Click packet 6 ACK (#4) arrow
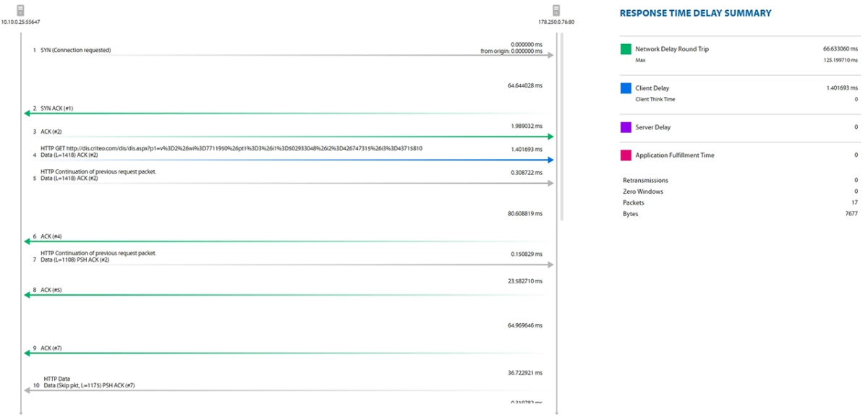868x420 pixels. tap(289, 239)
